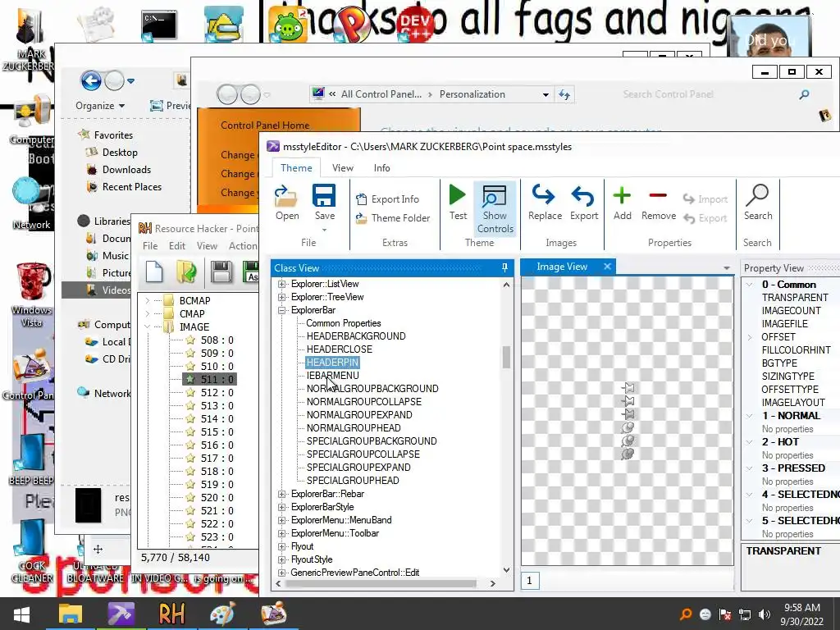Click Class View vertical scrollbar thumb
840x630 pixels.
tap(506, 358)
